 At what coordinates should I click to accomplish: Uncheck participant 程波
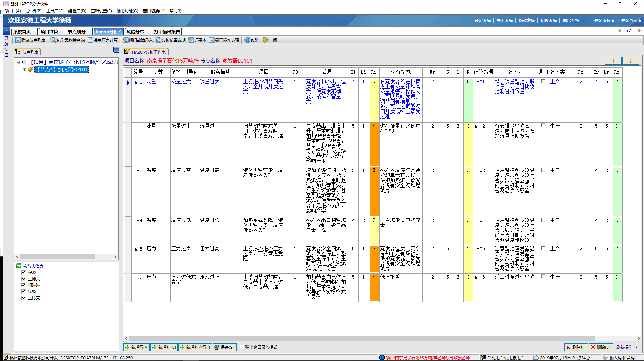point(23,272)
